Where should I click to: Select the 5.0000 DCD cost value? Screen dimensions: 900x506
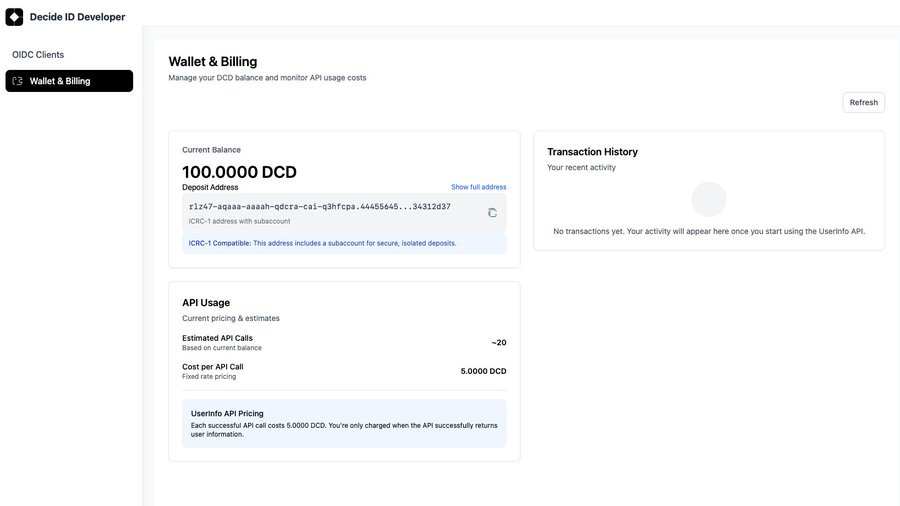click(x=483, y=371)
